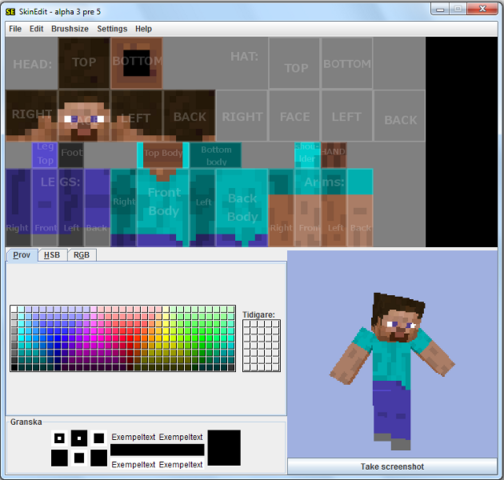
Task: Click the legs Left texture strip
Action: coord(71,208)
